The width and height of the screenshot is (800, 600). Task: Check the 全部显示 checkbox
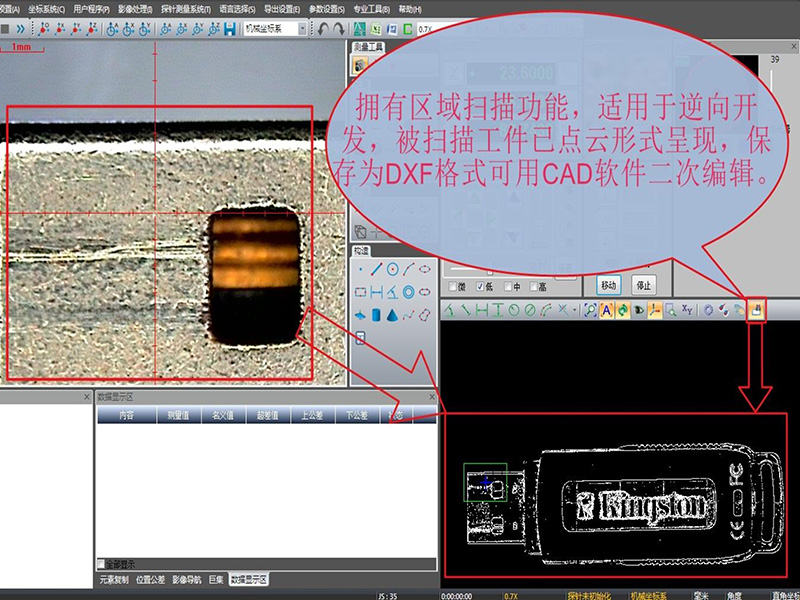[101, 564]
